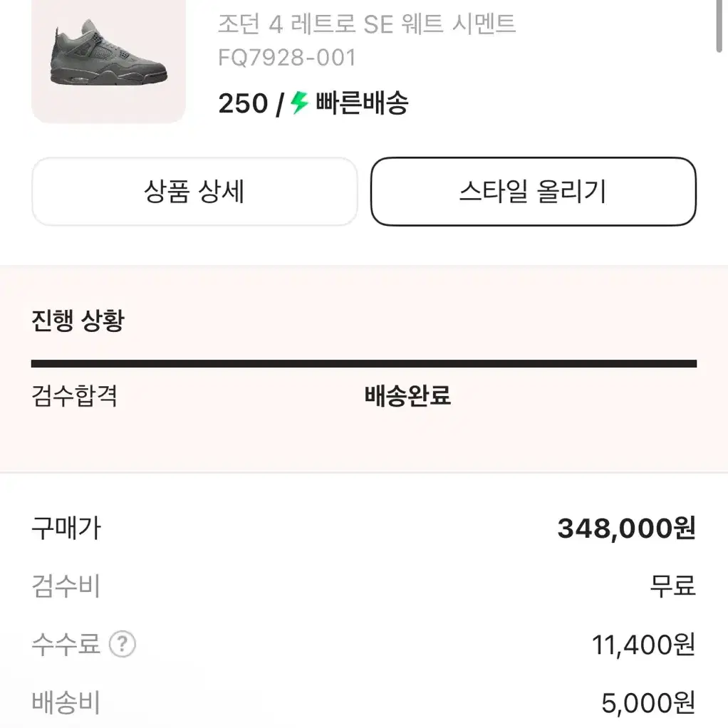Click the 5,000원 shipping fee amount
The width and height of the screenshot is (728, 728).
click(649, 702)
